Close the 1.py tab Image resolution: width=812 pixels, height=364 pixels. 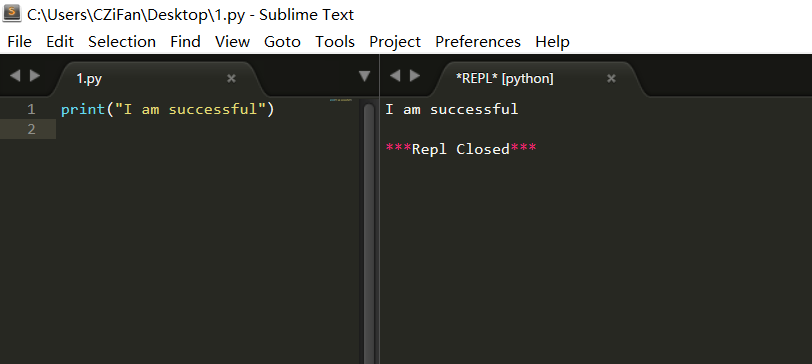click(231, 79)
